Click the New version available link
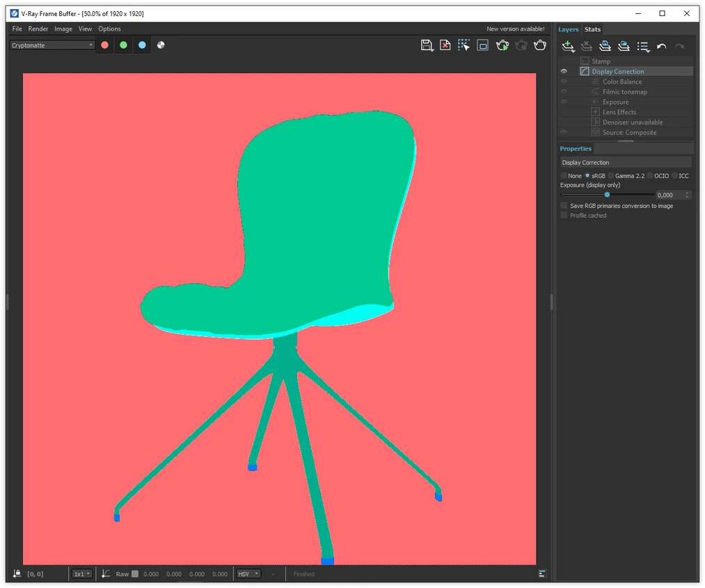This screenshot has width=705, height=588. coord(516,29)
